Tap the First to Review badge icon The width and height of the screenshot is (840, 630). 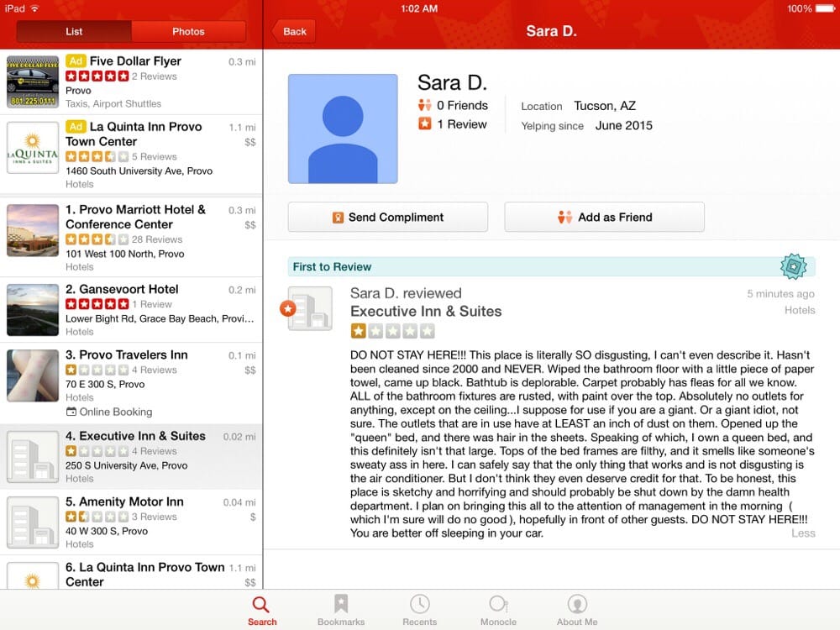793,266
